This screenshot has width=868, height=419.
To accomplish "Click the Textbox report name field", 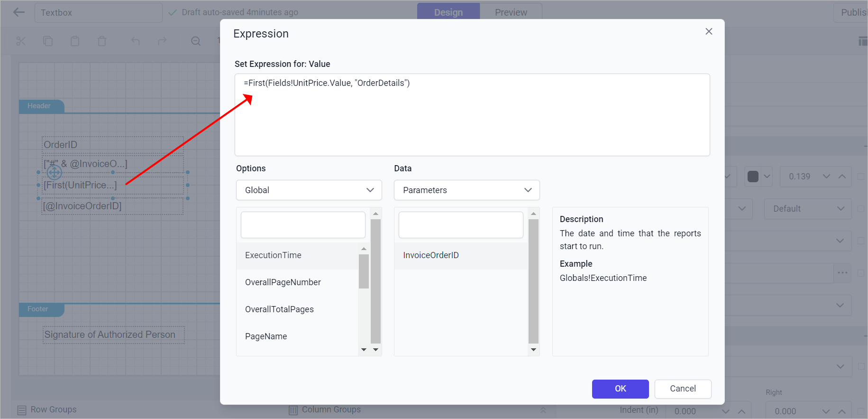I will (x=99, y=13).
